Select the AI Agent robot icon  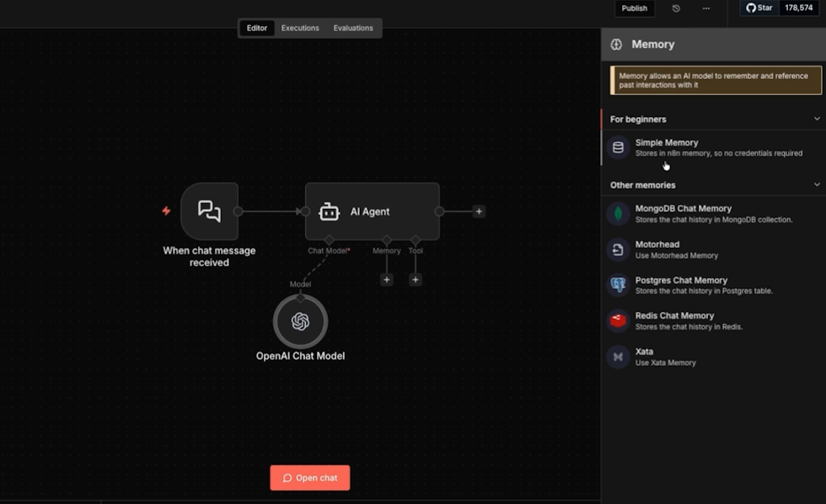(330, 212)
